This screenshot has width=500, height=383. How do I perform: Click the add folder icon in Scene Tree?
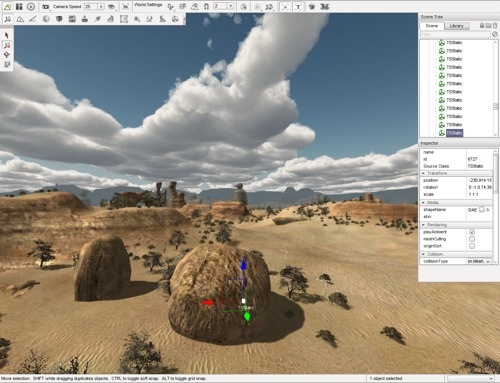pos(488,25)
